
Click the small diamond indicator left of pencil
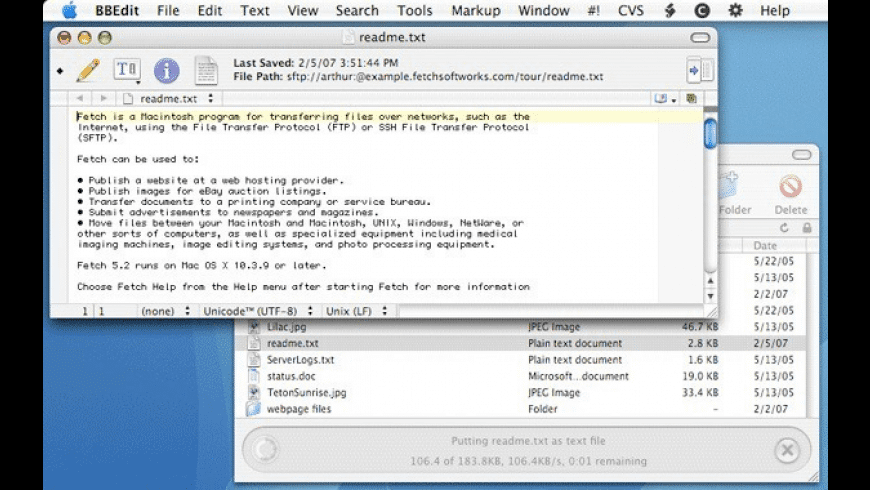coord(60,71)
